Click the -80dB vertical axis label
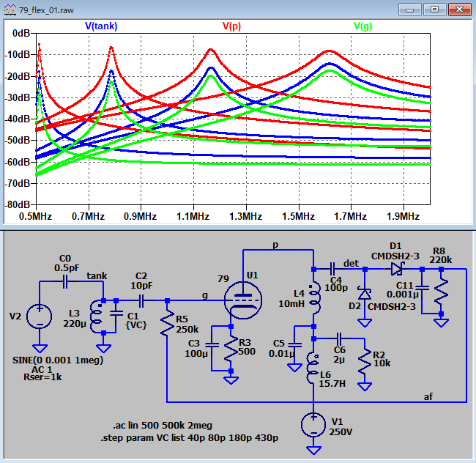 [18, 204]
